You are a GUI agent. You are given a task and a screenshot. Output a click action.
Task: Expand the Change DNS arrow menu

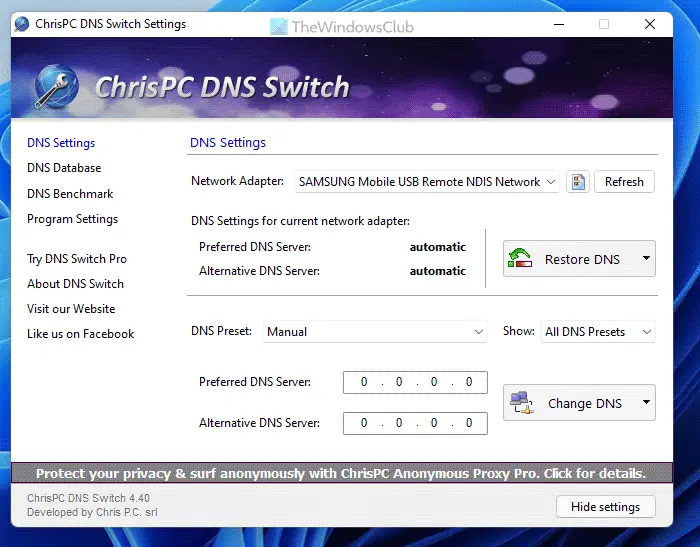pos(646,402)
